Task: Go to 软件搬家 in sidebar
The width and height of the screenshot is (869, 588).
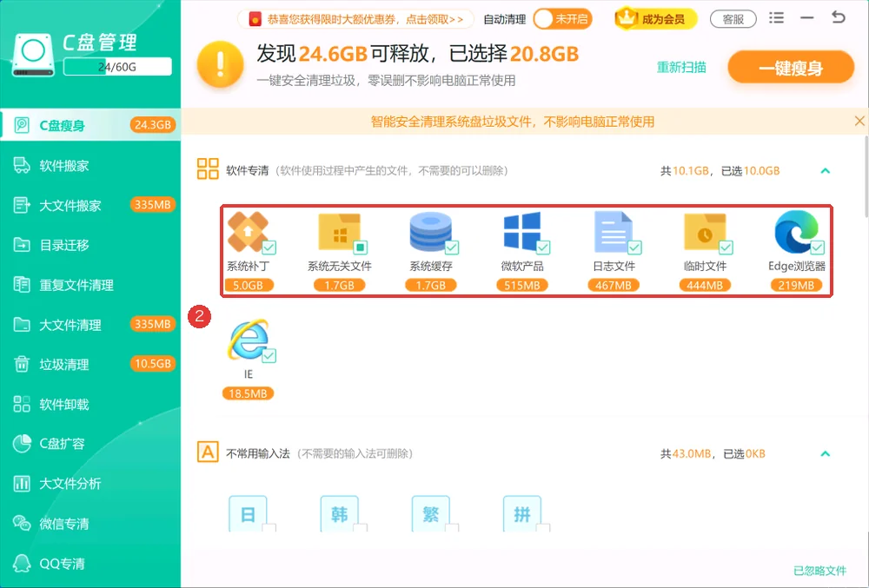Action: pos(90,165)
